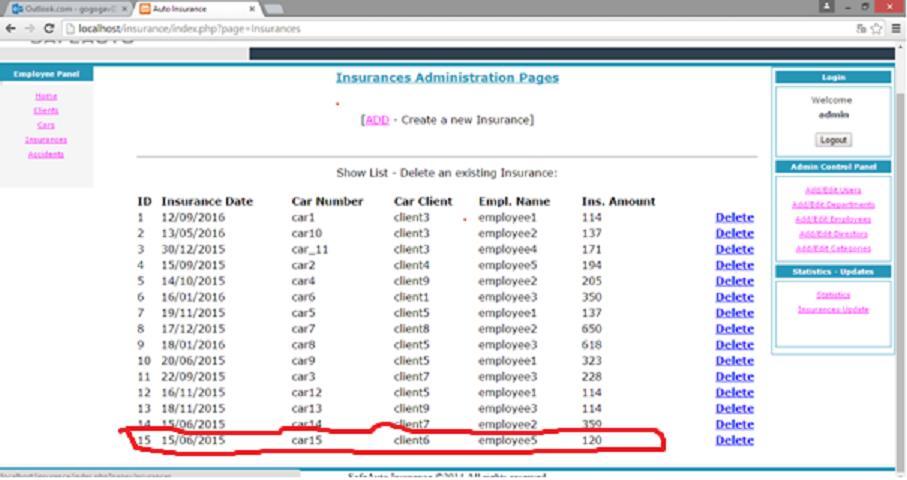Open Add/Edit Employees link
This screenshot has height=480, width=907.
(x=833, y=219)
